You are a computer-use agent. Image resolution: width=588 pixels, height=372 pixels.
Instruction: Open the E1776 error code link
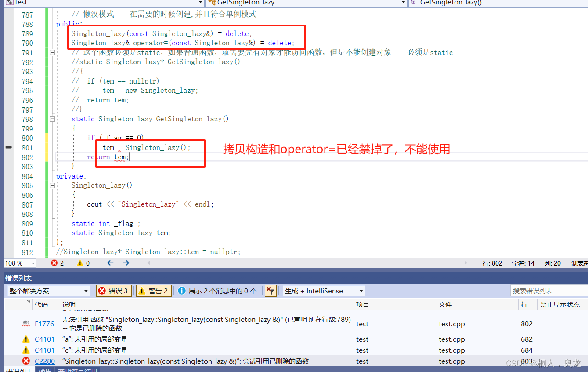pyautogui.click(x=44, y=324)
